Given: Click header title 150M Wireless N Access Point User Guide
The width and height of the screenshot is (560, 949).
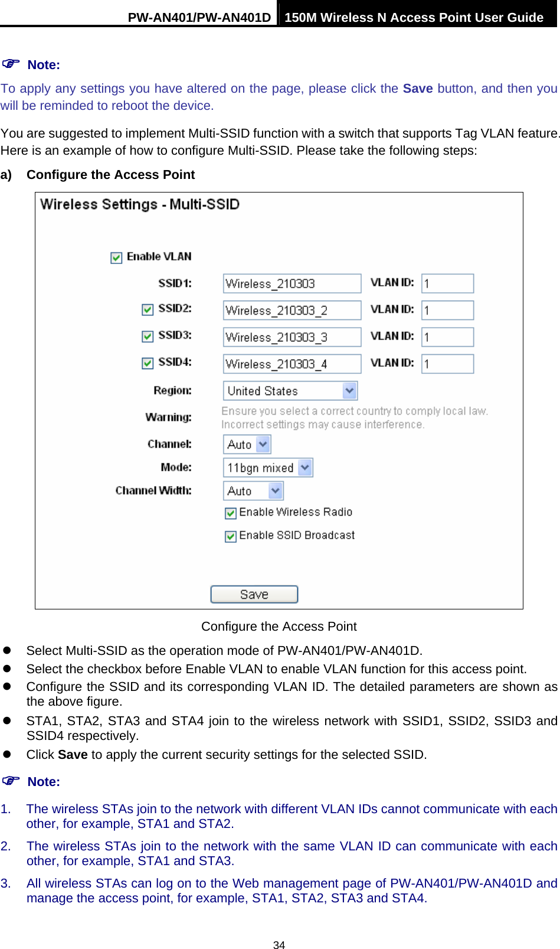Looking at the screenshot, I should 414,17.
